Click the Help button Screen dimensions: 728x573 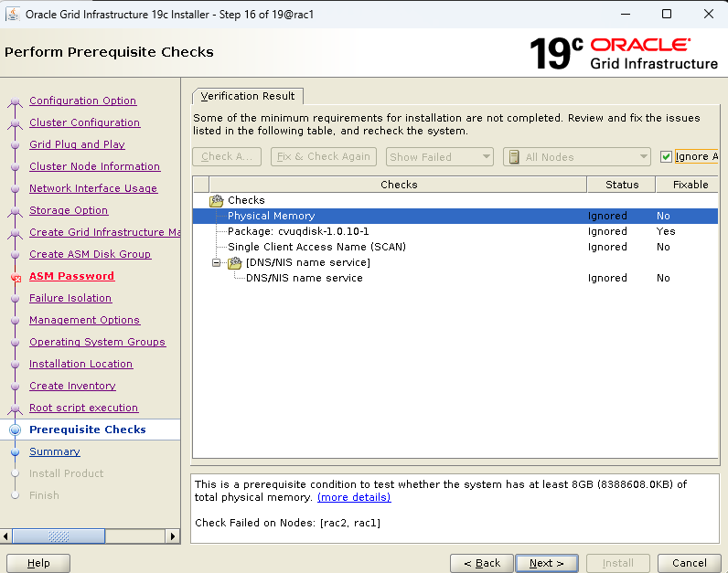click(x=38, y=563)
